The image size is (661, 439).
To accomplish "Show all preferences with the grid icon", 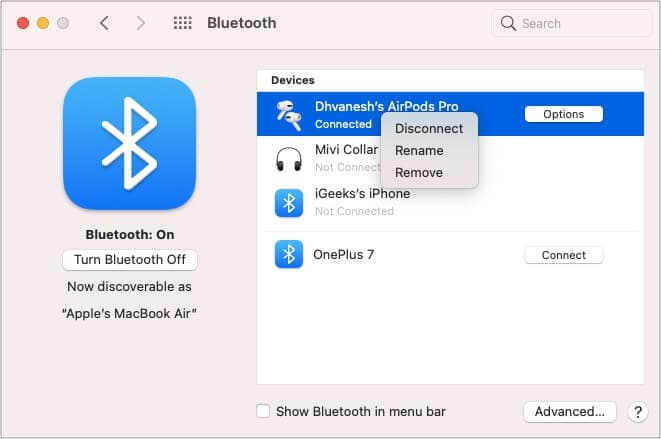I will click(183, 23).
